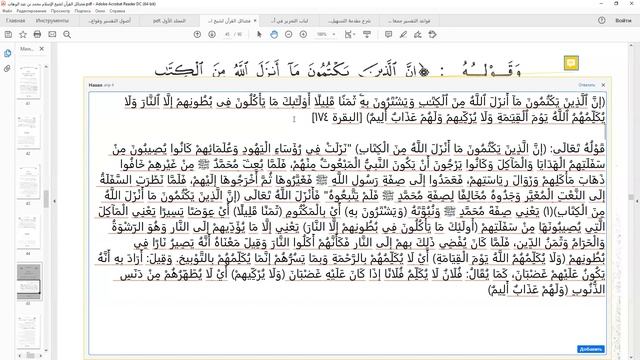
Task: Select the page 46 thumbnail at the bottom
Action: 28,331
